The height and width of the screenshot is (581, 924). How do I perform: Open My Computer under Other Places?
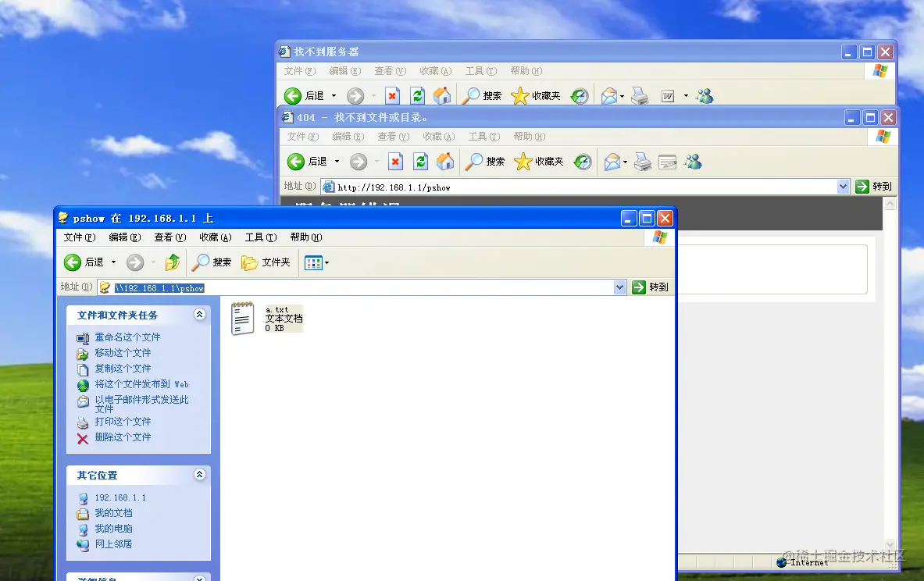click(x=113, y=529)
